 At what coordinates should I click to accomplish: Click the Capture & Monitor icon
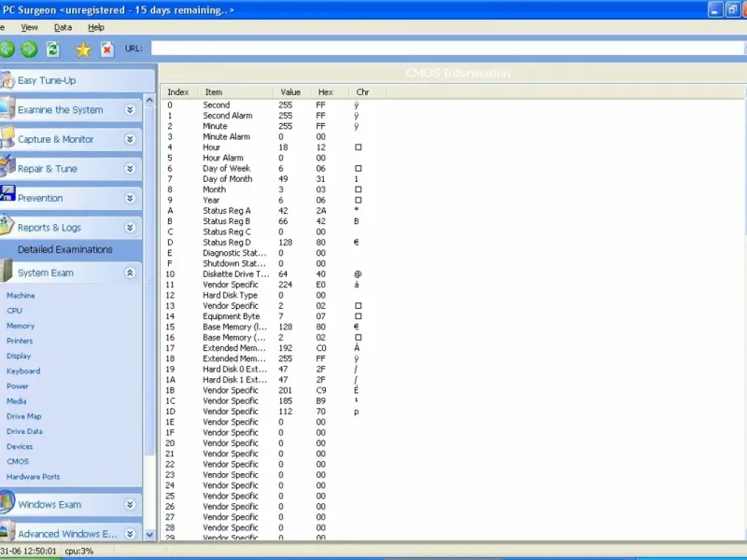tap(7, 138)
